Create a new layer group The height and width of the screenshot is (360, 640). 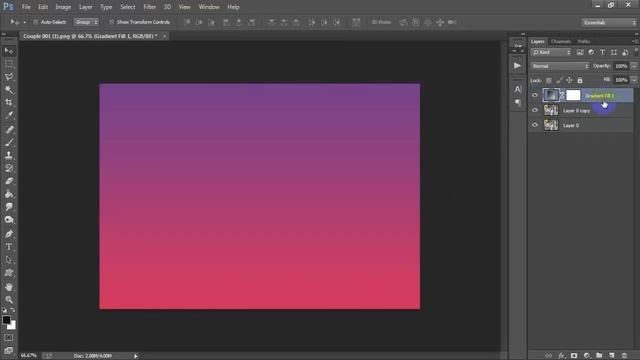[599, 356]
